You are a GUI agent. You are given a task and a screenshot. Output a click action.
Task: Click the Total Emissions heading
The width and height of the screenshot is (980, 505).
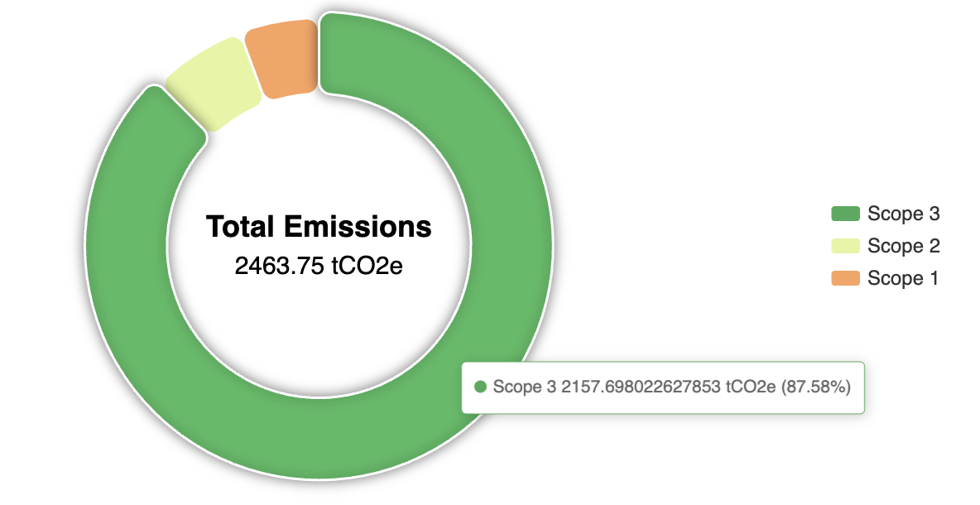319,226
